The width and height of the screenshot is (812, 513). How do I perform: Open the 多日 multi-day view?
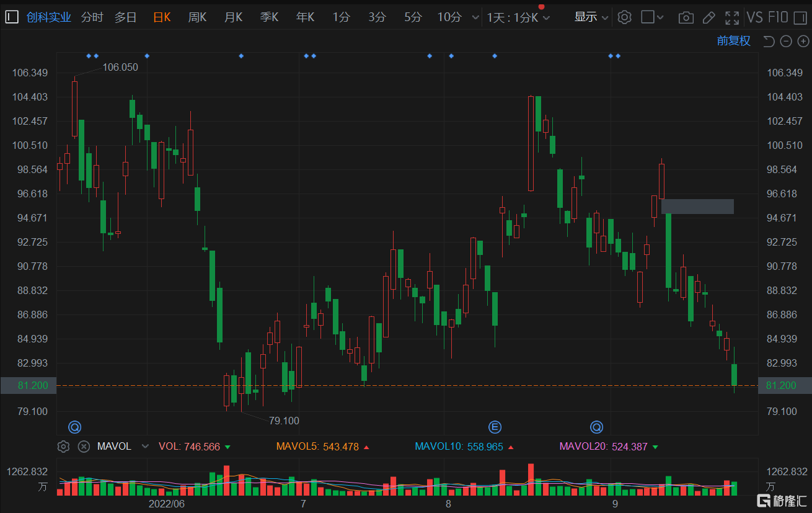pos(126,17)
